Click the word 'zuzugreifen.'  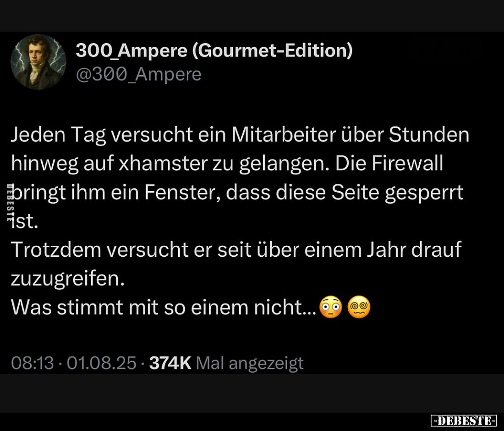point(68,279)
